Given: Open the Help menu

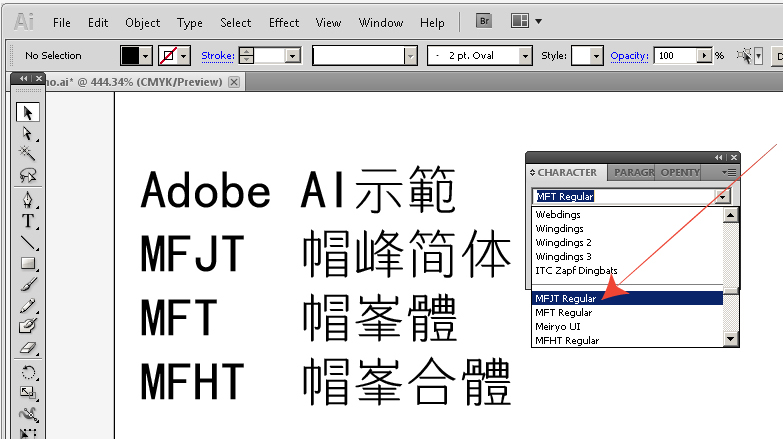Looking at the screenshot, I should click(432, 23).
